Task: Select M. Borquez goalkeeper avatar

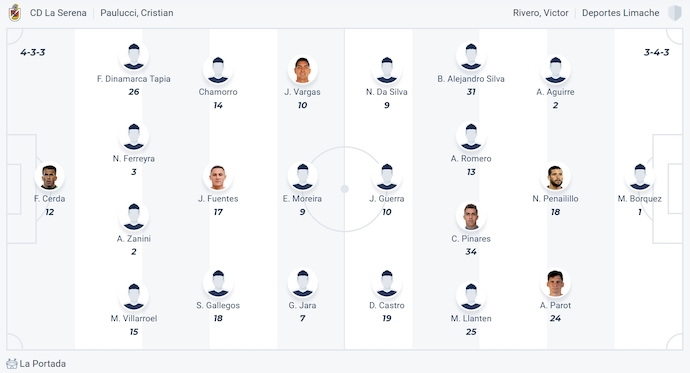Action: (640, 176)
